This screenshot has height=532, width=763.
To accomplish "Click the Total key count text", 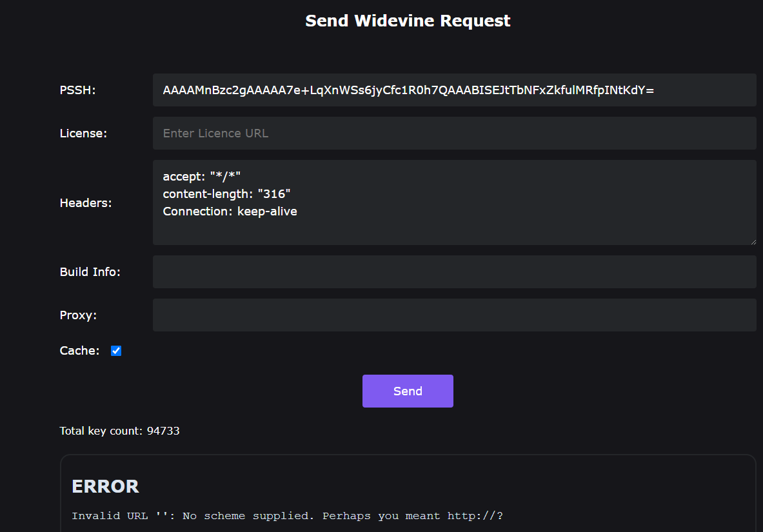I will click(119, 431).
